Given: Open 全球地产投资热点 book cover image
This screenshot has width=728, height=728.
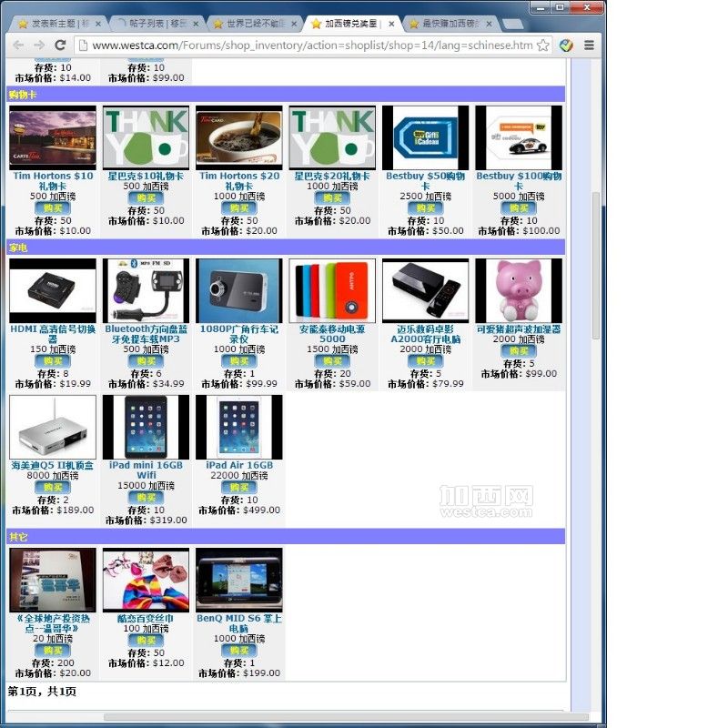Looking at the screenshot, I should [53, 581].
